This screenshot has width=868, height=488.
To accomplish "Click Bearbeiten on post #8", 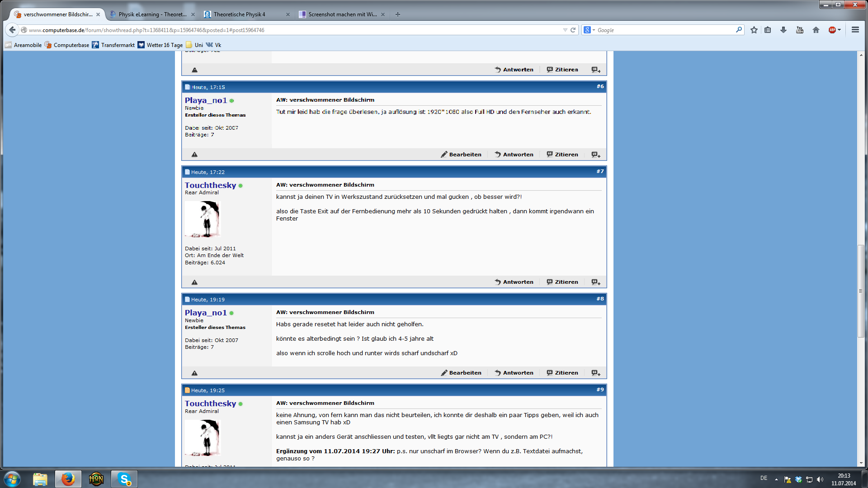I will click(461, 373).
